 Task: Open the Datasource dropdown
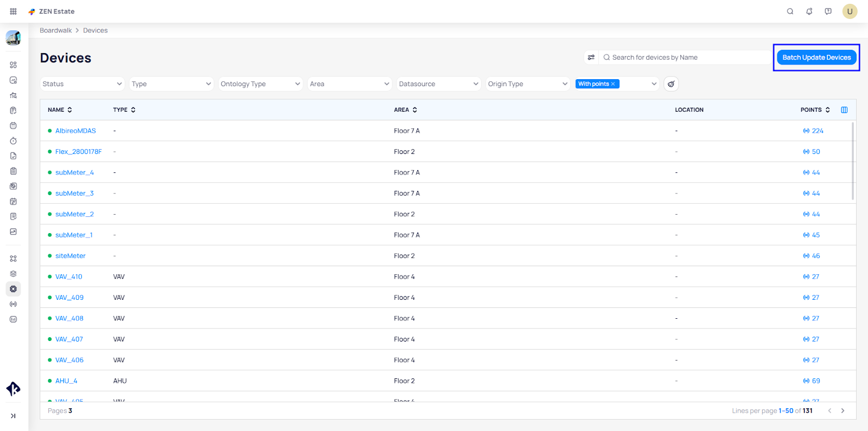[x=438, y=84]
